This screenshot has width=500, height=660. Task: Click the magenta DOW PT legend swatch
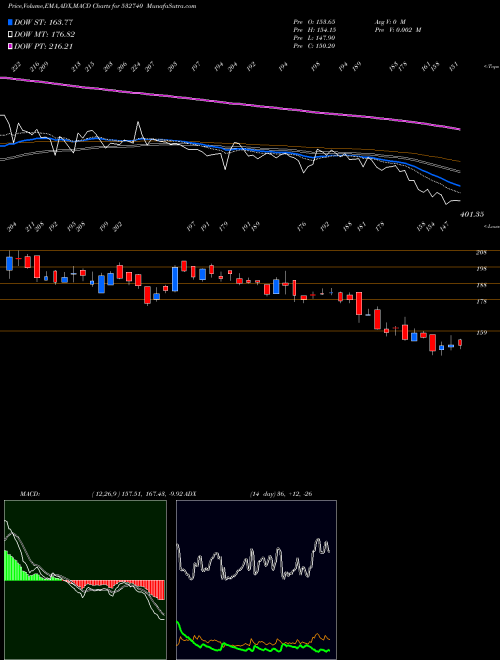click(x=11, y=47)
